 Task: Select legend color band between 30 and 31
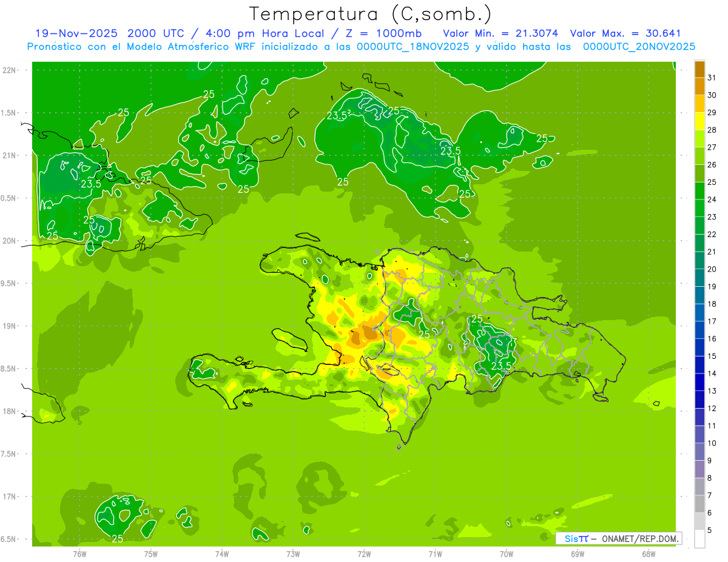699,86
